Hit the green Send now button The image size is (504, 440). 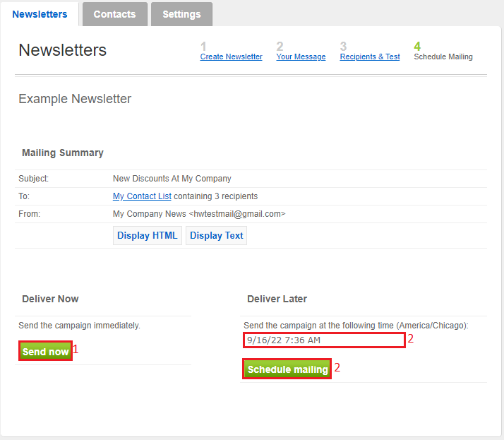coord(45,352)
